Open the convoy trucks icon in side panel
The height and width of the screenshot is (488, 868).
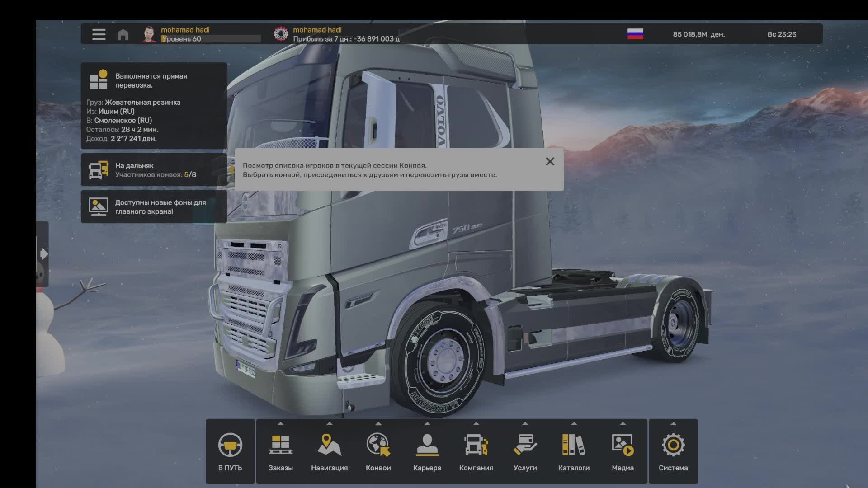pyautogui.click(x=99, y=170)
